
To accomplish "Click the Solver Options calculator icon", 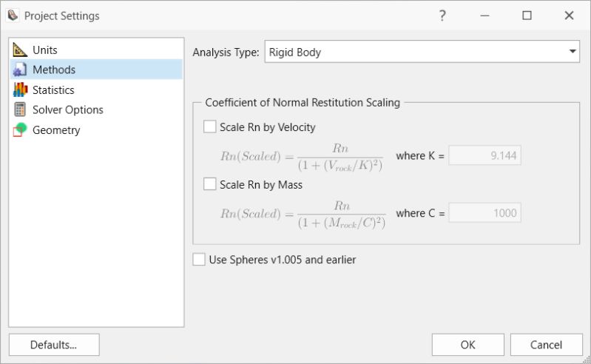I will 20,110.
